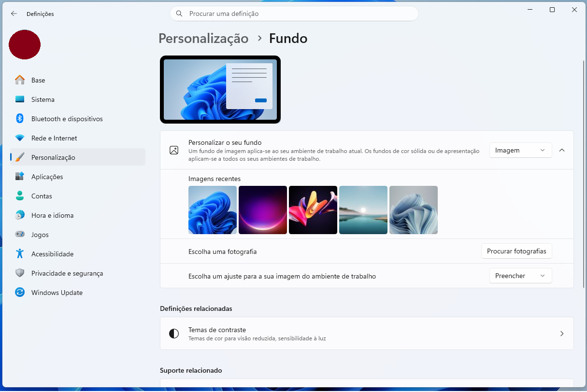Click the Temas de contraste half-circle icon

tap(174, 334)
